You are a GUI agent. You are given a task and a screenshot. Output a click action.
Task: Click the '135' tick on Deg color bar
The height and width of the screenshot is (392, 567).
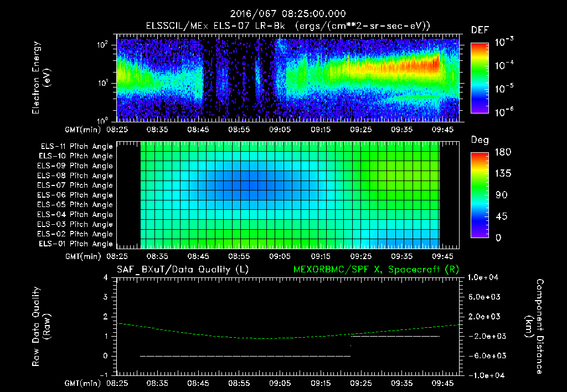tap(503, 174)
